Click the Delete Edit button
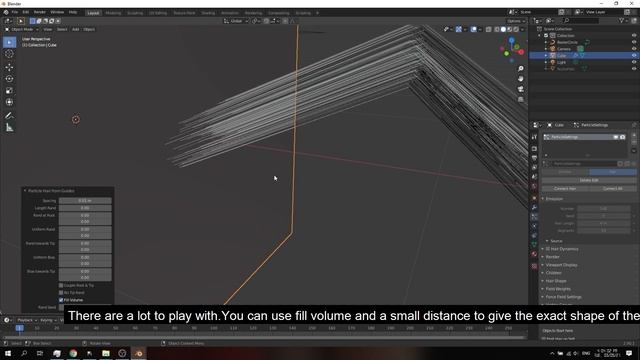Image resolution: width=640 pixels, height=360 pixels. pyautogui.click(x=589, y=180)
